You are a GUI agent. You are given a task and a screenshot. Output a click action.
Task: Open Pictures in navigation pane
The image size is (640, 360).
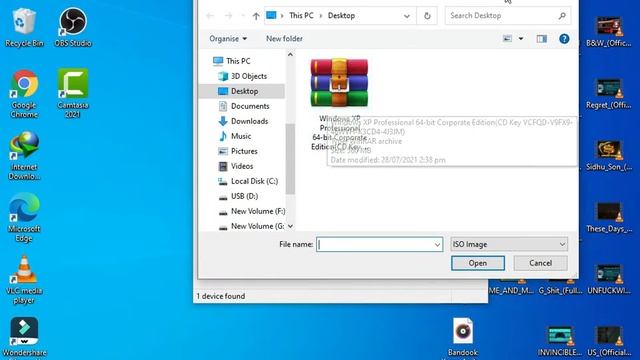(x=238, y=151)
